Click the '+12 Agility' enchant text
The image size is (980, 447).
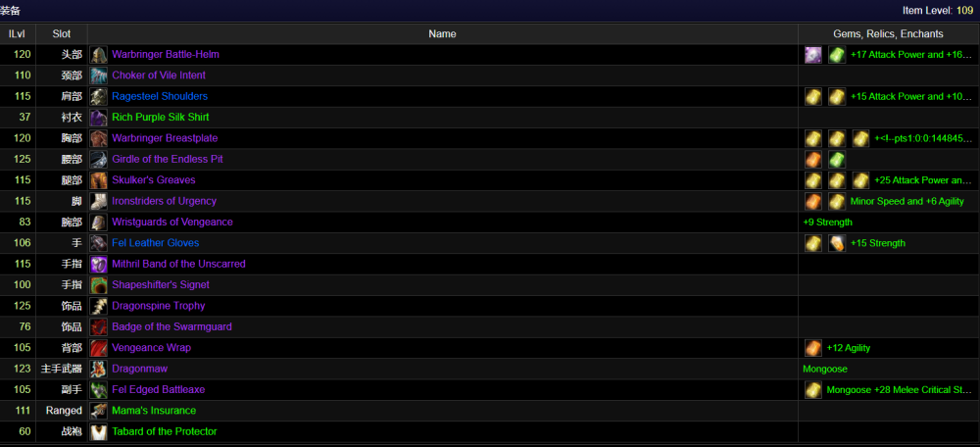848,348
